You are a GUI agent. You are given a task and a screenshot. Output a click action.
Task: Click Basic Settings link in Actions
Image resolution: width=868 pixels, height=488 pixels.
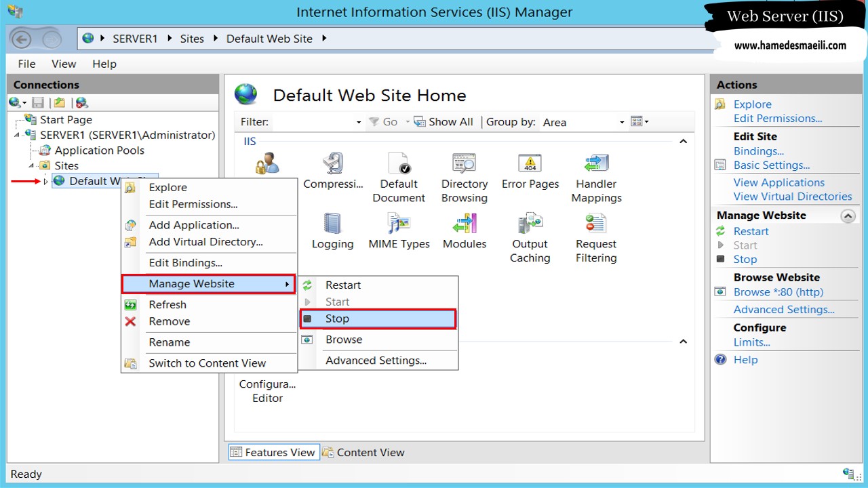[x=772, y=165]
